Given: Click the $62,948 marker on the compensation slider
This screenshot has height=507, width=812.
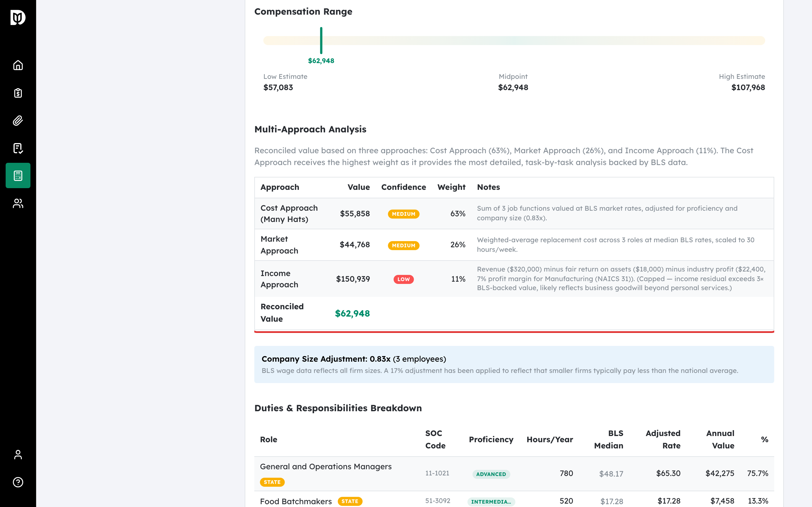Looking at the screenshot, I should pos(321,40).
